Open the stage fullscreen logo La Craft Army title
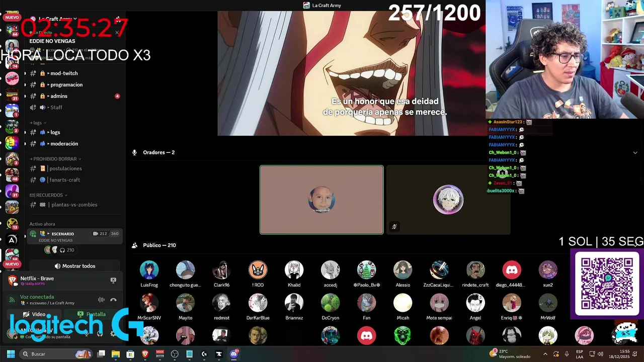Viewport: 644px width, 362px height. pos(322,6)
